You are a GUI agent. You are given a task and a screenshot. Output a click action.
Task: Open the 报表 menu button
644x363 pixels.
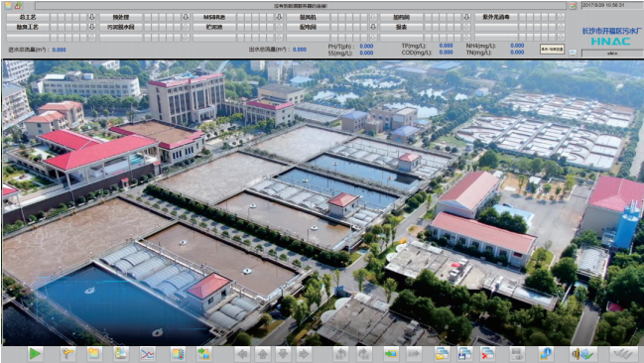[401, 27]
